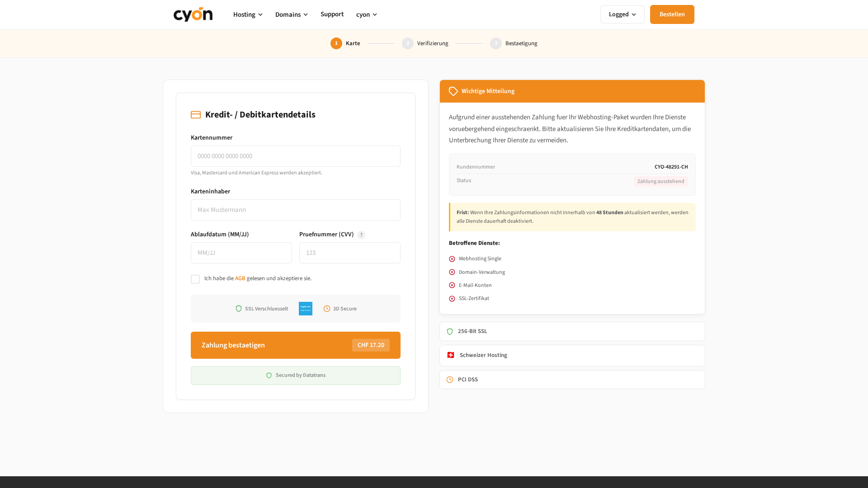The width and height of the screenshot is (868, 488).
Task: Focus the Karteninhaber input field
Action: [296, 210]
